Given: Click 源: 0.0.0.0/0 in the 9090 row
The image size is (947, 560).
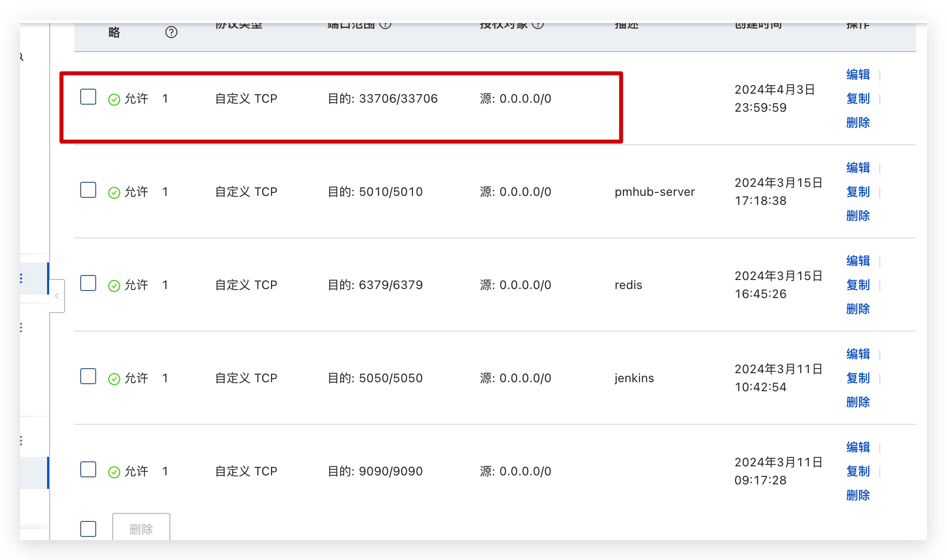Looking at the screenshot, I should point(516,471).
